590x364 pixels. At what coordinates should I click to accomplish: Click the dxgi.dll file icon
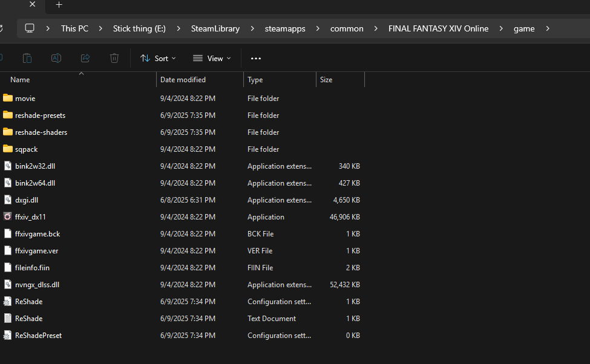[7, 200]
